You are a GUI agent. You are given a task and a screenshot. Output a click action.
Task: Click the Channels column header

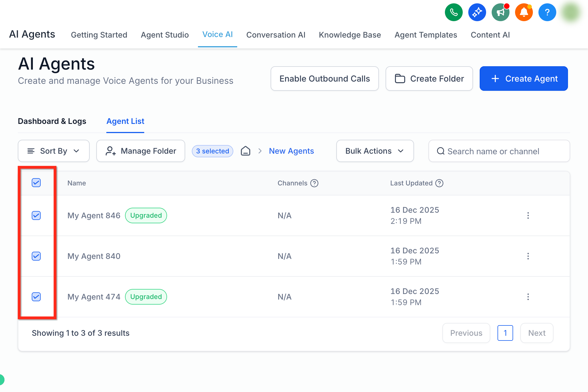[292, 183]
